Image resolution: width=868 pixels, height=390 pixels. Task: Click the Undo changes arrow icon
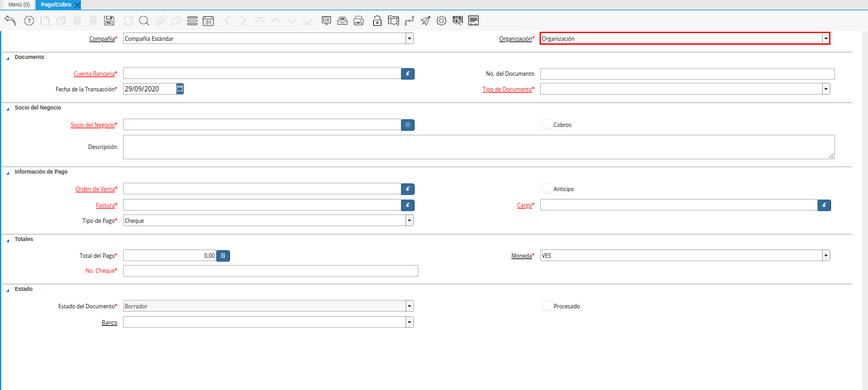point(10,21)
